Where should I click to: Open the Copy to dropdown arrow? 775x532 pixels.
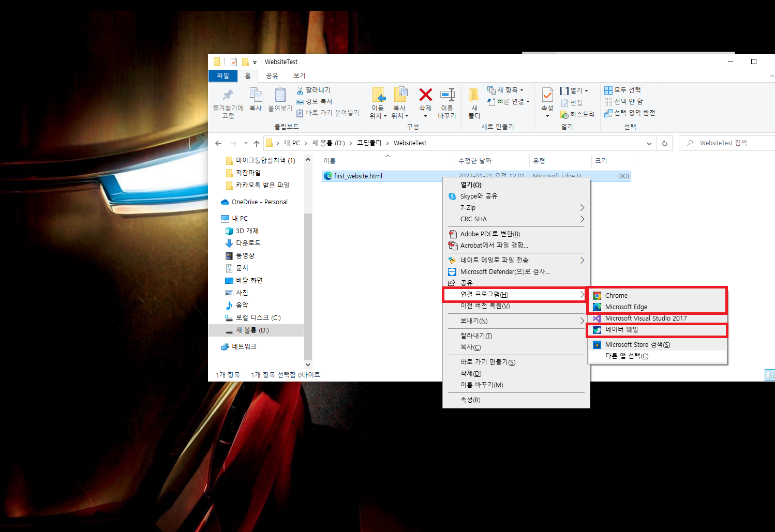click(x=407, y=116)
